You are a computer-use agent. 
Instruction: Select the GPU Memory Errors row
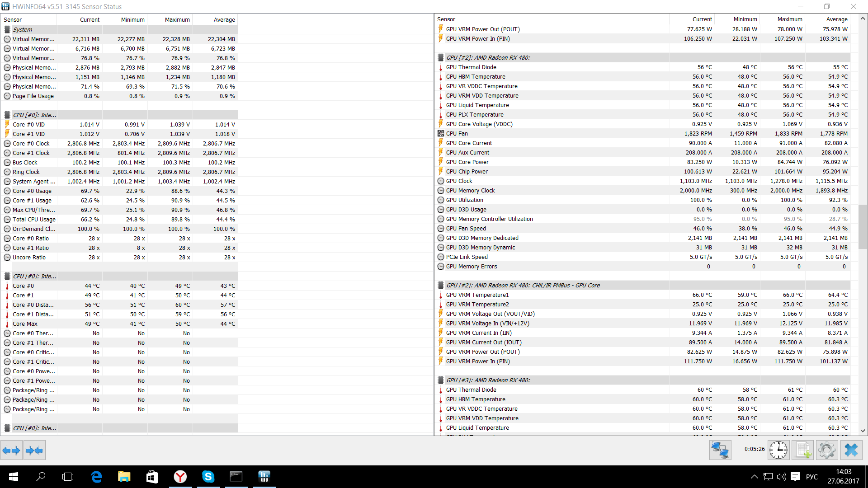644,267
